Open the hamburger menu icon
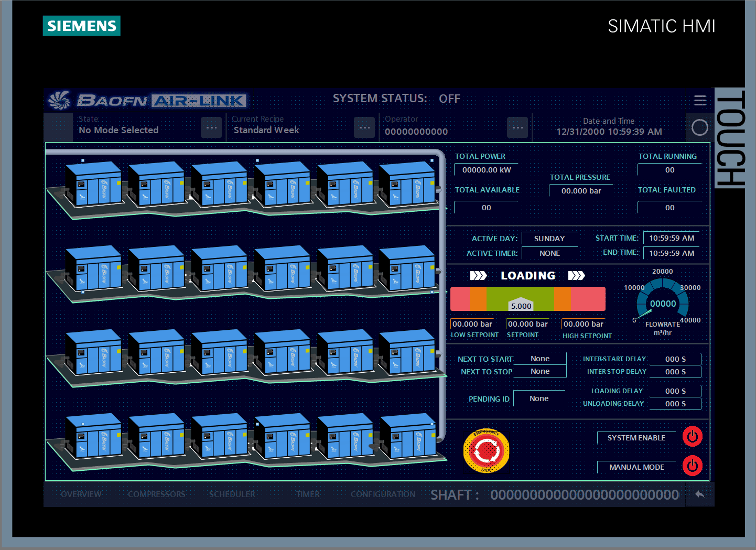 pyautogui.click(x=700, y=100)
